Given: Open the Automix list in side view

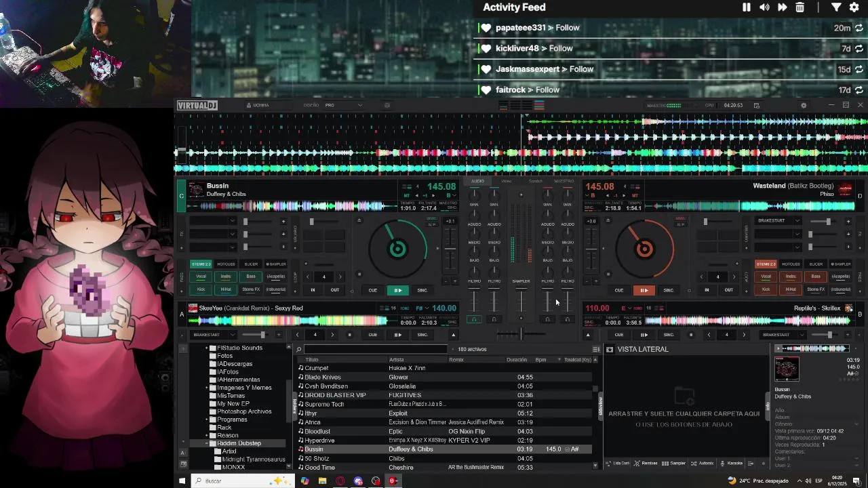Looking at the screenshot, I should tap(703, 464).
